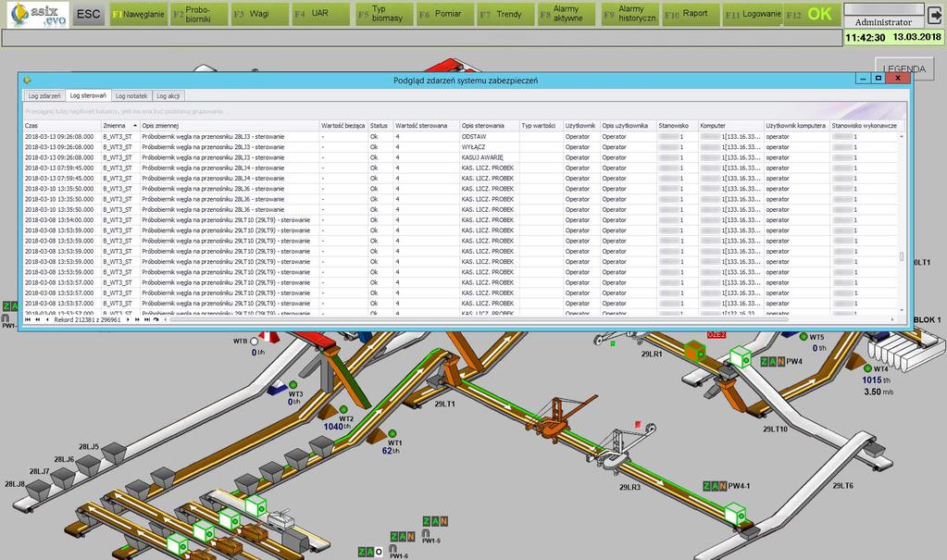Click the WTB scale indicator circle
Image resolution: width=947 pixels, height=560 pixels.
tap(255, 342)
